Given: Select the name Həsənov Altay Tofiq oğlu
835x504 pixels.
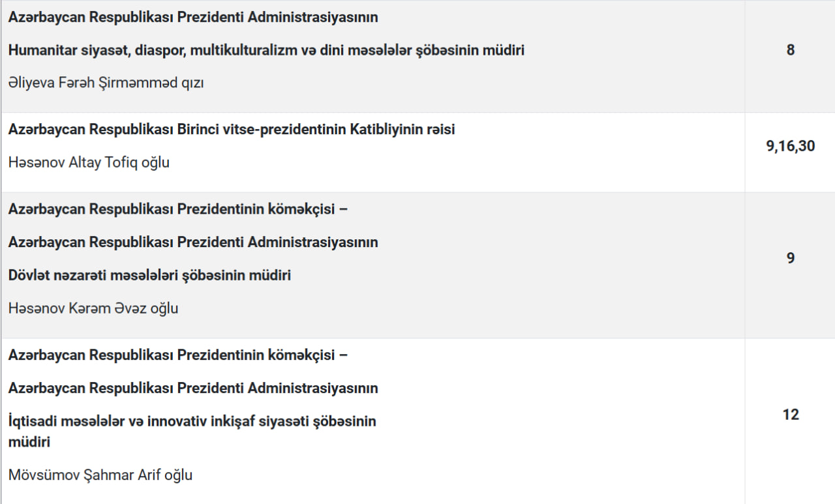Looking at the screenshot, I should pyautogui.click(x=89, y=162).
